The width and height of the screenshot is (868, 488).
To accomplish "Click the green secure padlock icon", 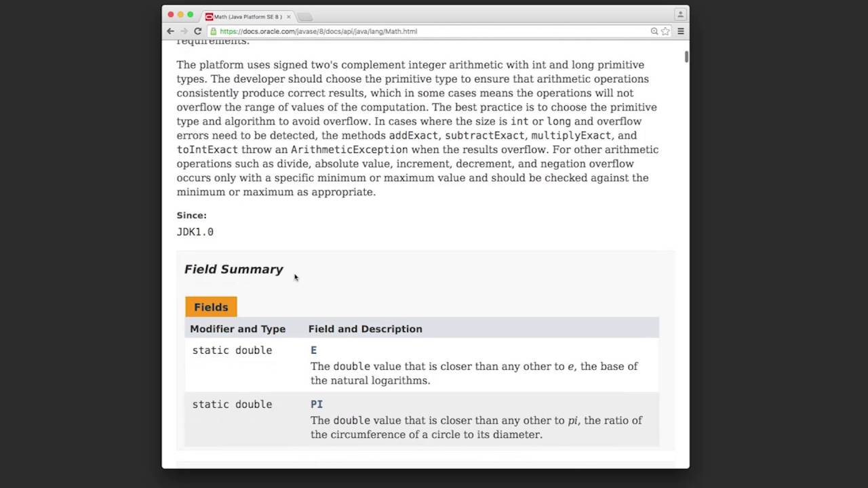I will pos(214,31).
